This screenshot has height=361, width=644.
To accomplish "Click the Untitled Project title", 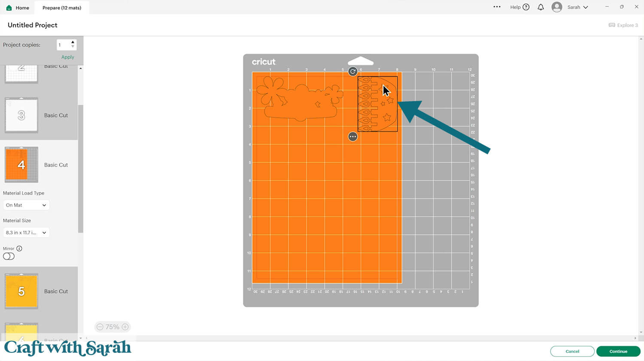I will coord(33,25).
